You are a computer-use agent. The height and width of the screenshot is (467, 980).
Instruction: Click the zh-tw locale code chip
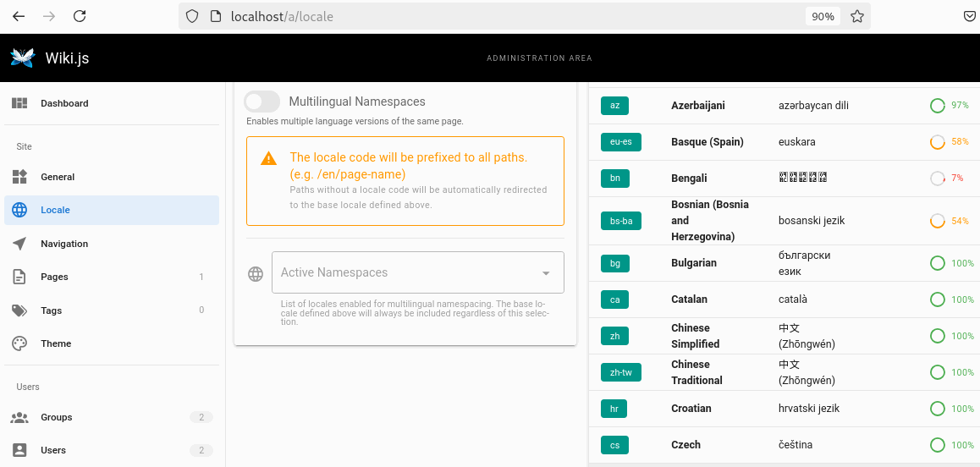621,372
